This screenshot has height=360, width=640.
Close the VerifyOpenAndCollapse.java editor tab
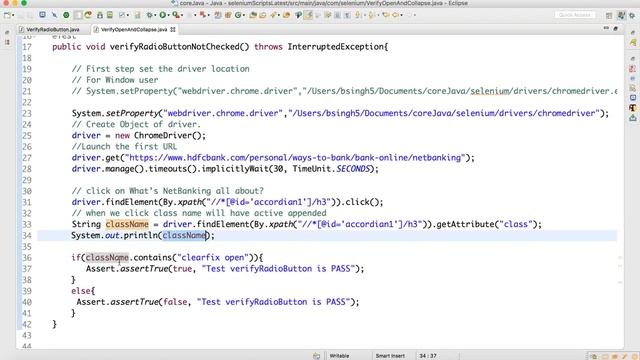tap(173, 29)
